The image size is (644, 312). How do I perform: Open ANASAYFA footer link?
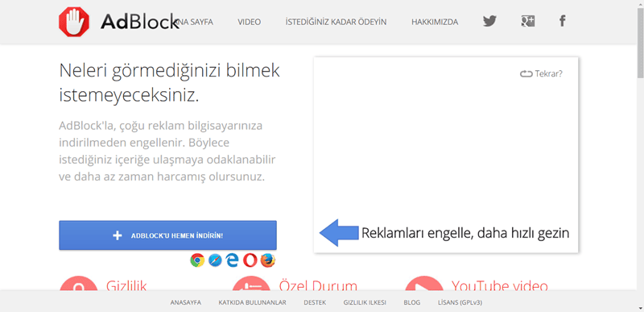[186, 302]
